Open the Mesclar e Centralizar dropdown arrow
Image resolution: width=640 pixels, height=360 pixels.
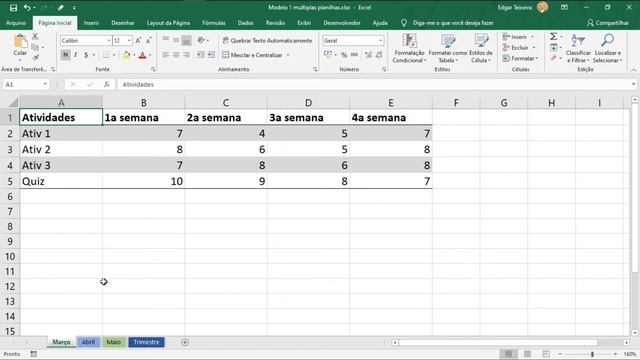(x=288, y=55)
